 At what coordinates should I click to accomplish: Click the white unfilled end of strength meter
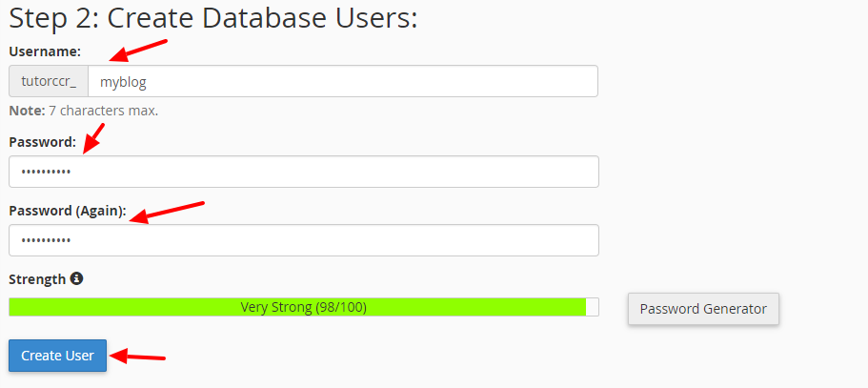(593, 307)
